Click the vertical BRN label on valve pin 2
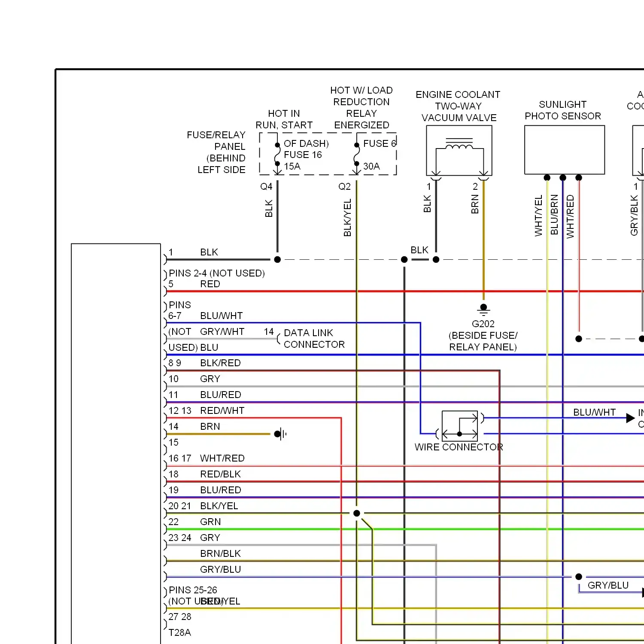Screen dimensions: 644x644 [474, 204]
